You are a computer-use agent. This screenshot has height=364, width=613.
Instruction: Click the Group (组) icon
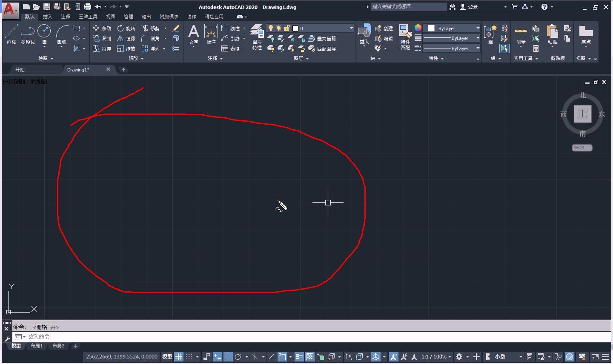click(490, 34)
